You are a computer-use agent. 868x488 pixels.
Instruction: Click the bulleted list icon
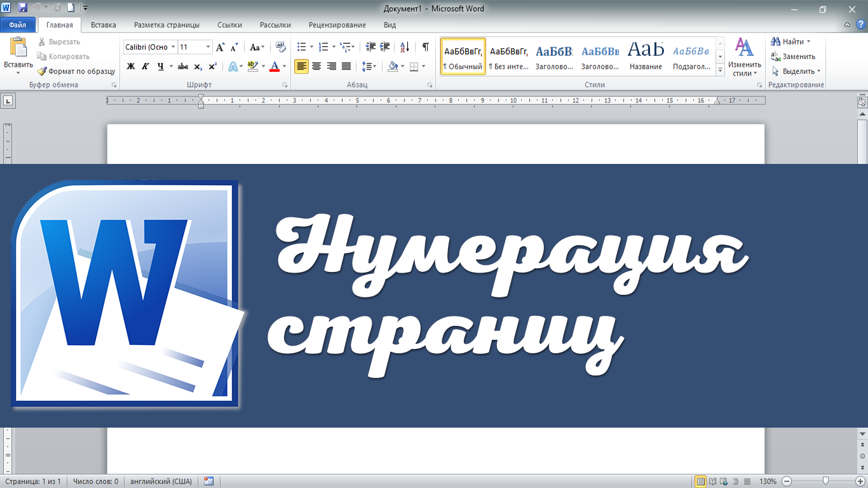coord(302,47)
